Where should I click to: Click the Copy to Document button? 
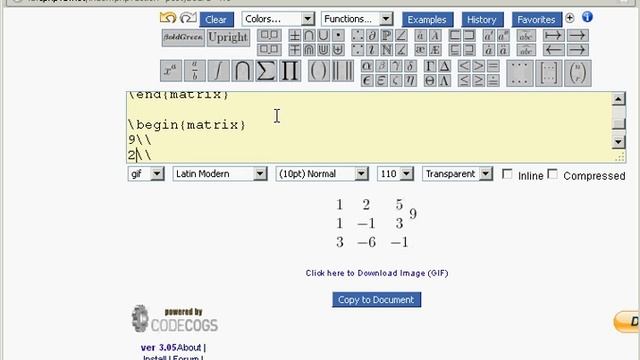(x=376, y=300)
